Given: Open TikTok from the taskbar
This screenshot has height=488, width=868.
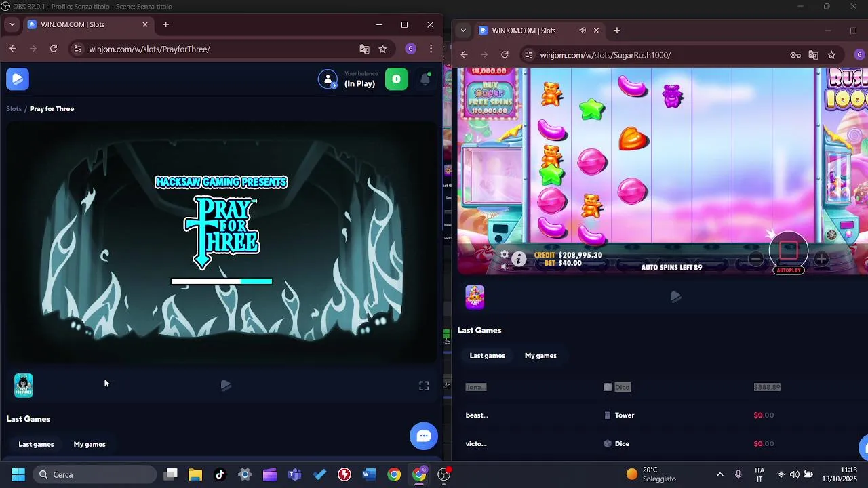Looking at the screenshot, I should click(x=220, y=474).
